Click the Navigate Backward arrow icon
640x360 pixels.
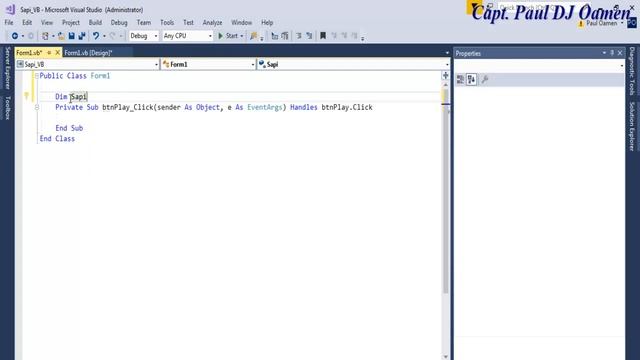click(x=15, y=36)
